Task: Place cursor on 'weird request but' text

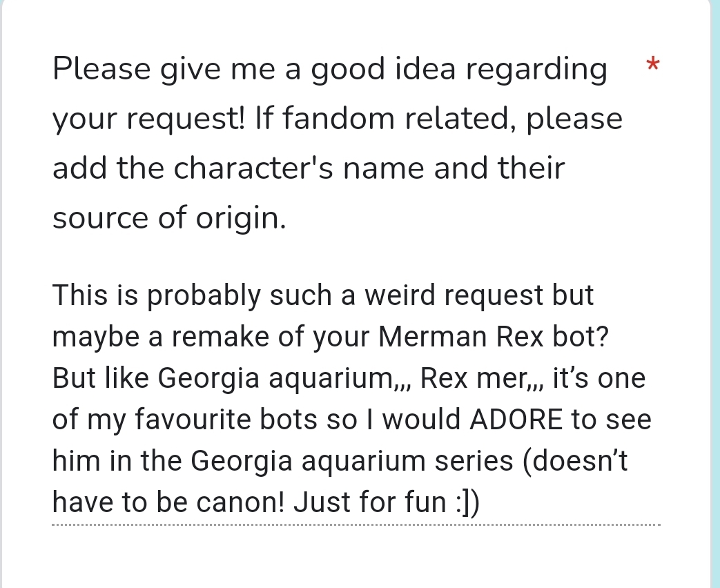Action: point(479,295)
